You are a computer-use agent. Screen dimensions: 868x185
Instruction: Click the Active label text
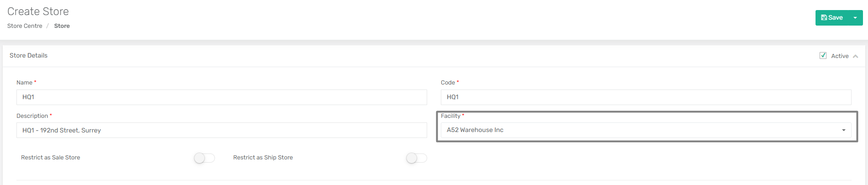point(840,56)
